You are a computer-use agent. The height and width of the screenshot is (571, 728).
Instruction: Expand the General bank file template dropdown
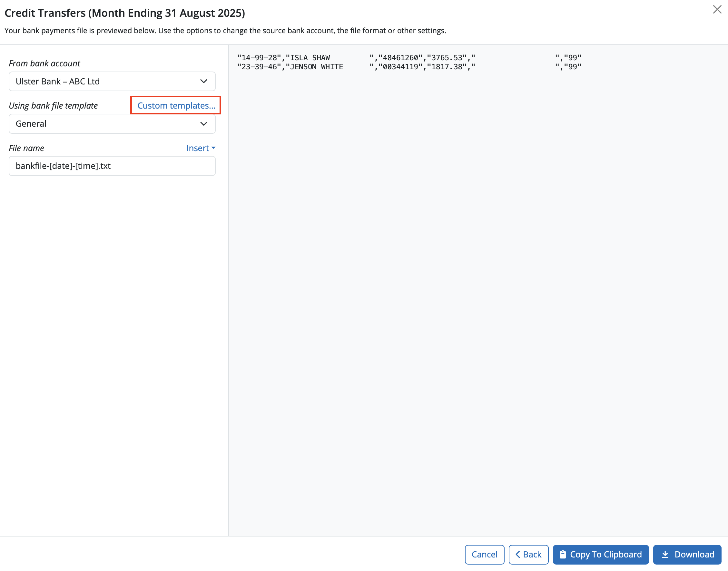point(112,124)
